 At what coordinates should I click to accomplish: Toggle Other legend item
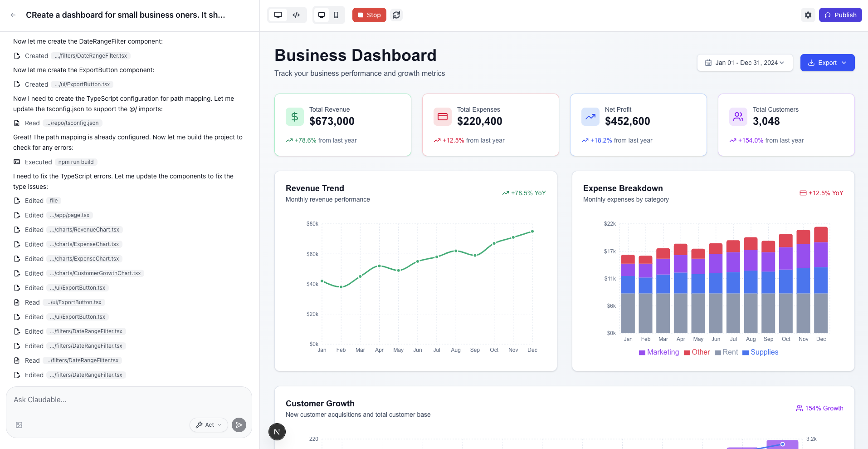point(697,352)
